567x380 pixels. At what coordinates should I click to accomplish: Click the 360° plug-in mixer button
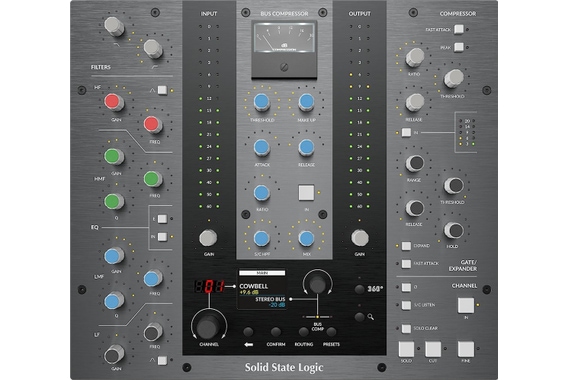(359, 289)
